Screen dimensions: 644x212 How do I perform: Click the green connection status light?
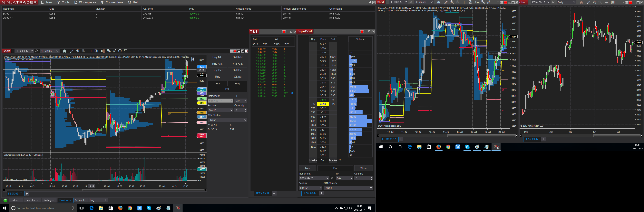click(5, 200)
